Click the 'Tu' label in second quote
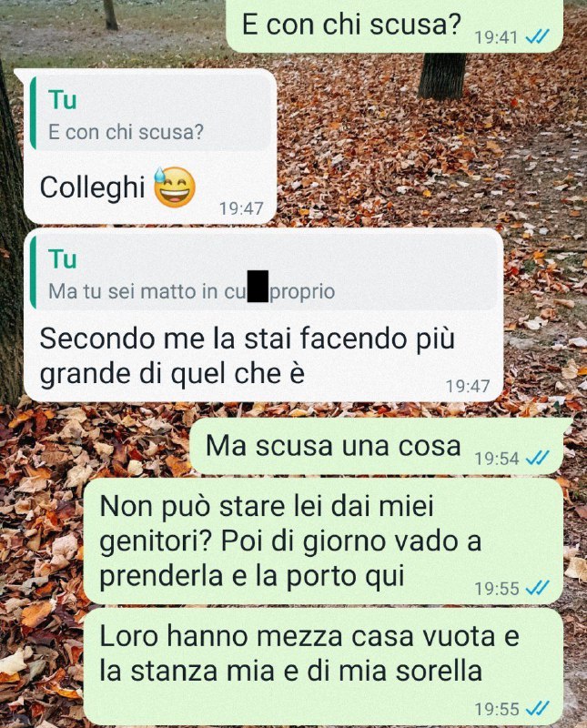The width and height of the screenshot is (587, 728). [x=62, y=259]
